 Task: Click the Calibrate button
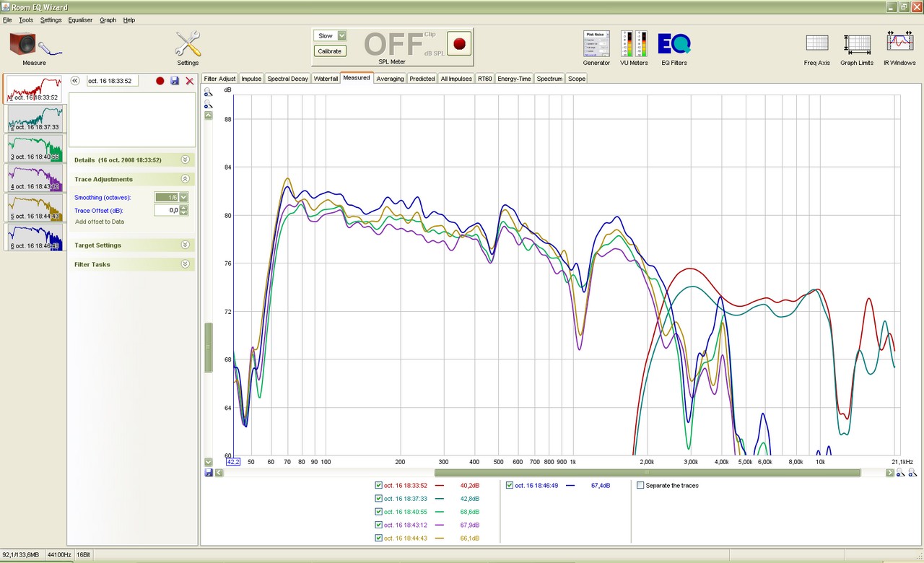[x=330, y=51]
